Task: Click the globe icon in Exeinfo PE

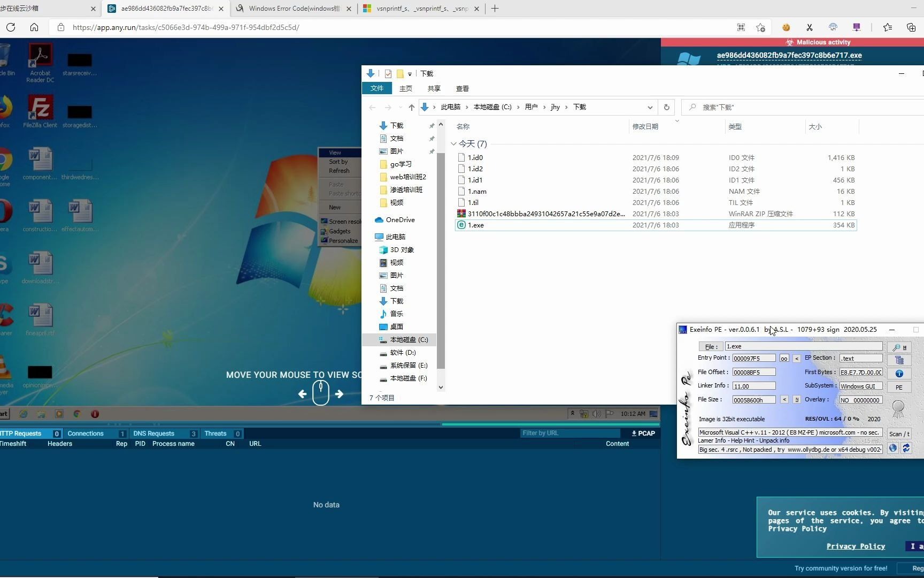Action: [893, 448]
